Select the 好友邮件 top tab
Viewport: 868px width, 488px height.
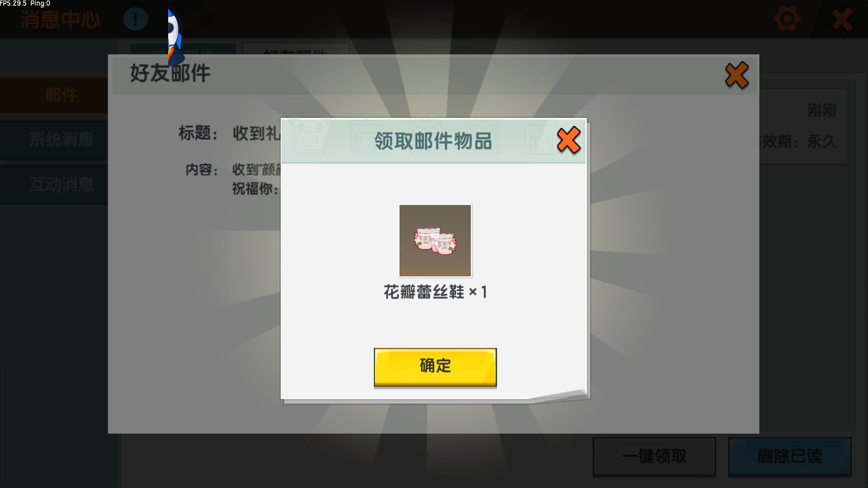point(296,49)
